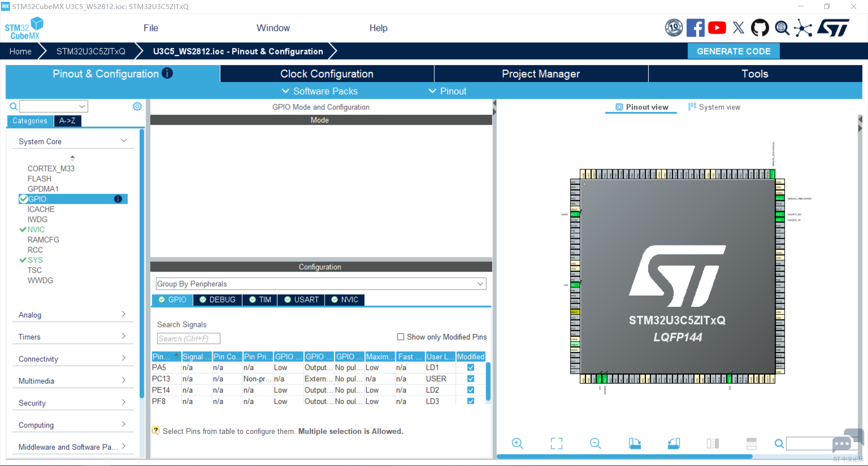Click the ST logo in header
The height and width of the screenshot is (466, 868).
point(833,28)
